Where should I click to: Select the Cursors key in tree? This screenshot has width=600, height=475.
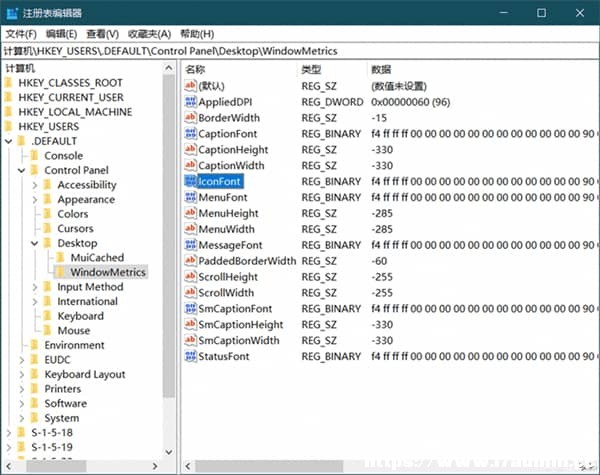[75, 229]
